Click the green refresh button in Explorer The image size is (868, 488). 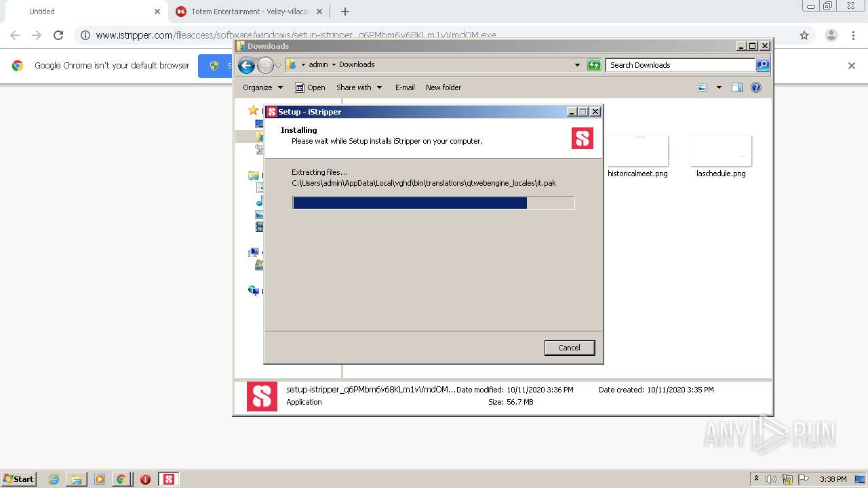(594, 65)
